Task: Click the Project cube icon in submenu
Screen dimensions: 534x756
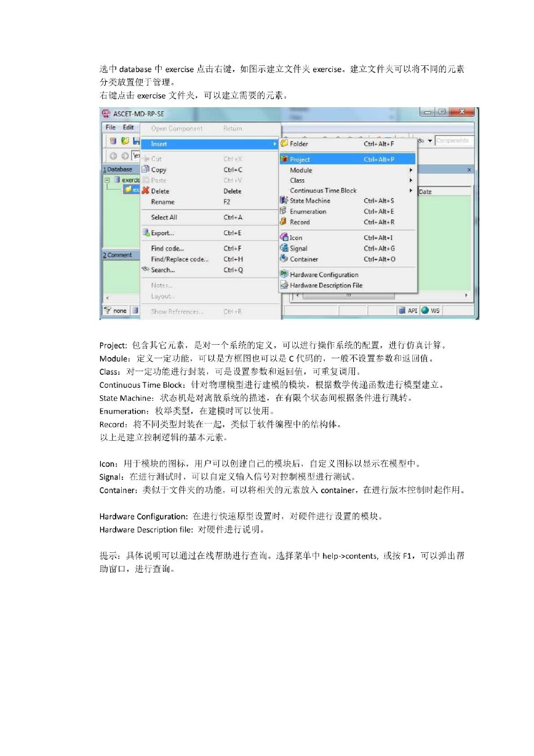Action: coord(284,159)
